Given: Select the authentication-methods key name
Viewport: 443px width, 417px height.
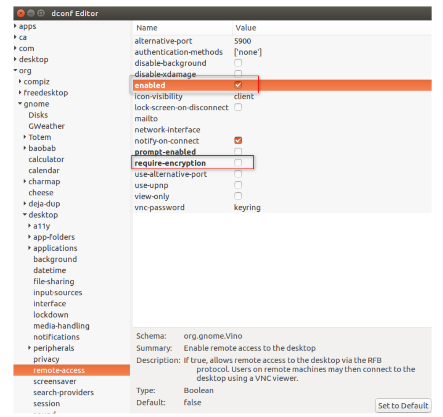Looking at the screenshot, I should [x=178, y=52].
